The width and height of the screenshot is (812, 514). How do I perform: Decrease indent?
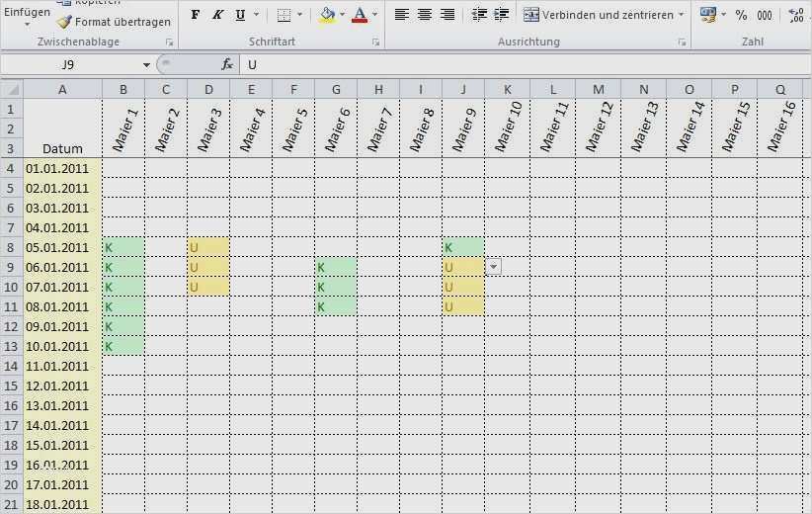pos(479,15)
